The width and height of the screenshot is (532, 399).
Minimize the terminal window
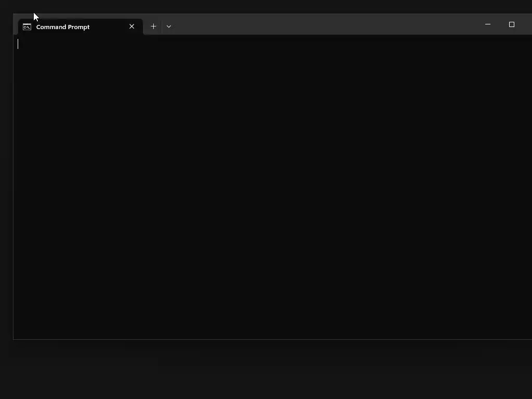click(x=488, y=24)
